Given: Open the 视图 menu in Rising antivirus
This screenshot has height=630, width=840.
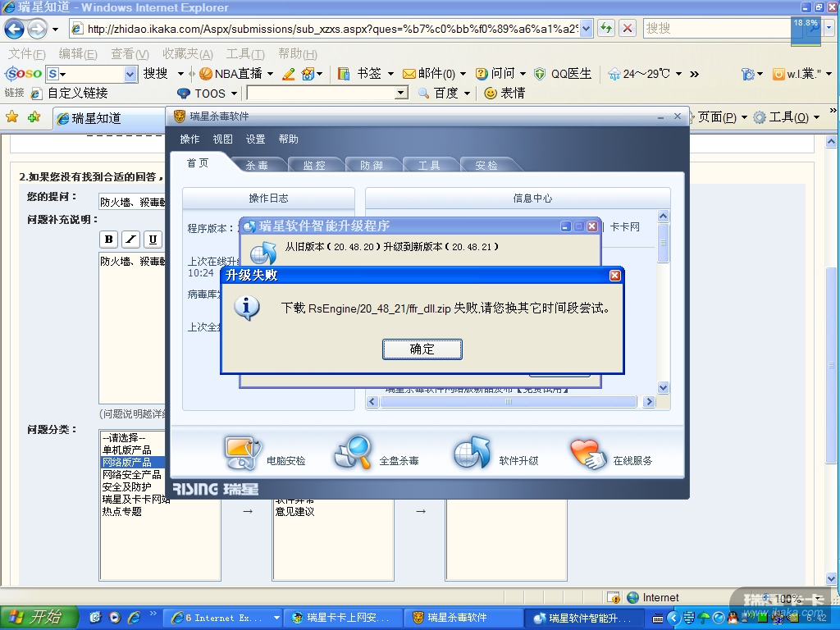Looking at the screenshot, I should point(223,139).
